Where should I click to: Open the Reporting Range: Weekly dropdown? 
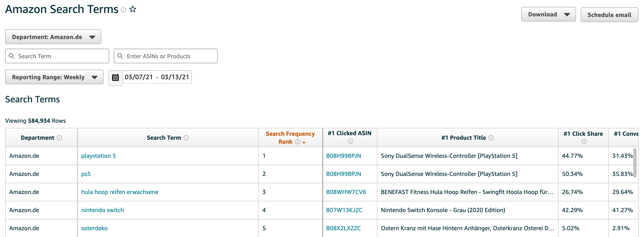[54, 77]
